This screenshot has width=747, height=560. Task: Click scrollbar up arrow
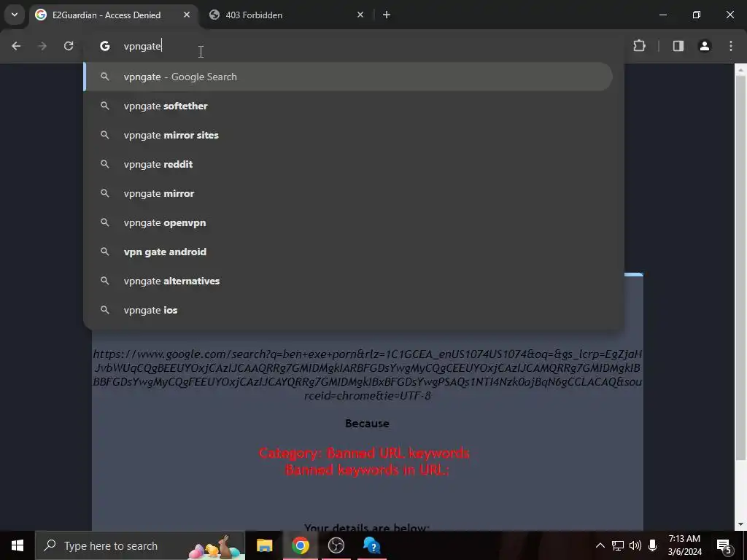(740, 69)
